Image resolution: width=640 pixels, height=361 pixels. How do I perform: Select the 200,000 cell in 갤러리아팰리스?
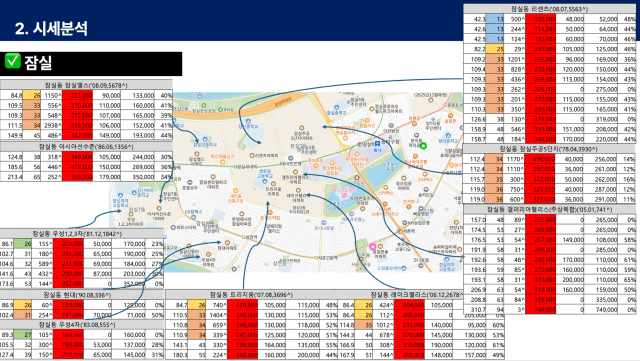pyautogui.click(x=571, y=280)
